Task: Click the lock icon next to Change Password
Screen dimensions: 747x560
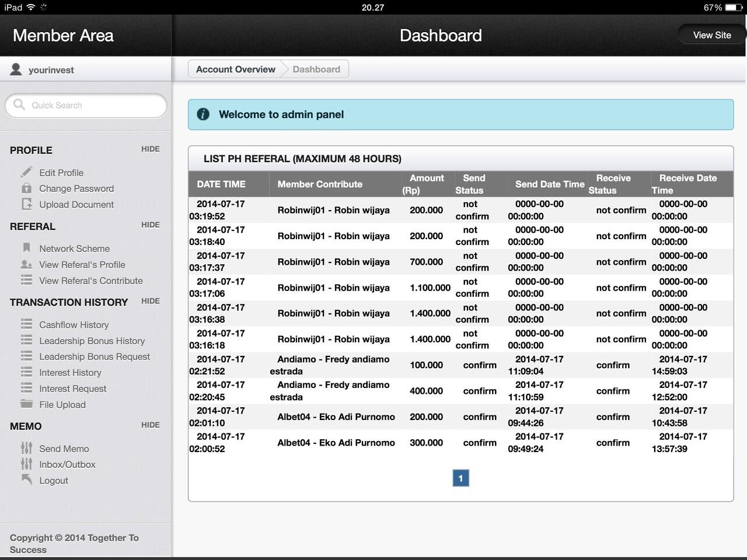Action: pyautogui.click(x=26, y=188)
